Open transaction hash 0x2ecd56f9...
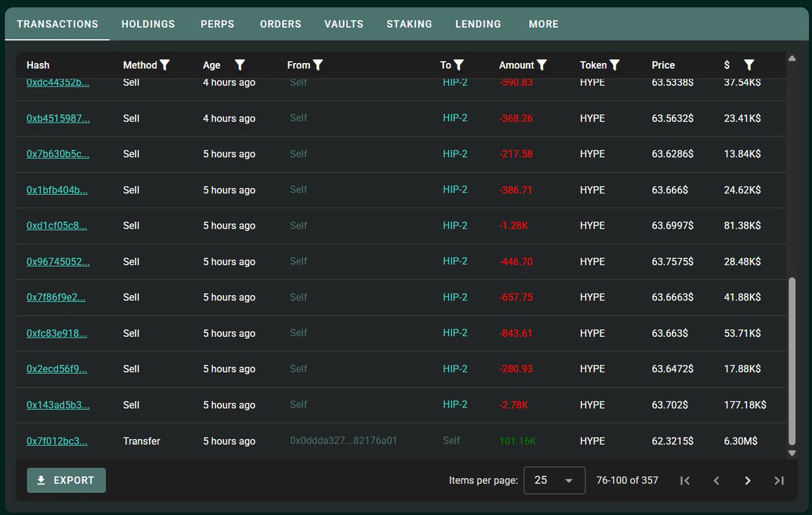This screenshot has height=515, width=812. 57,369
